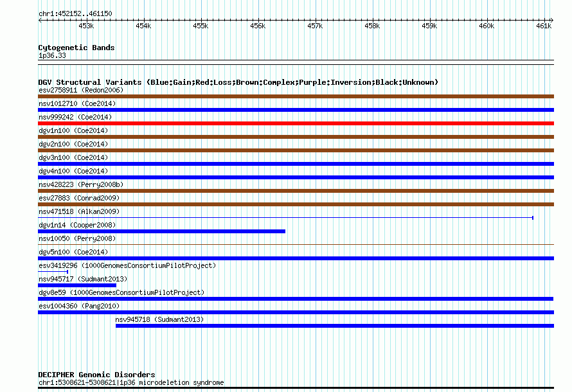This screenshot has width=572, height=392.
Task: Click the Cytogenetic Bands track title
Action: (76, 48)
